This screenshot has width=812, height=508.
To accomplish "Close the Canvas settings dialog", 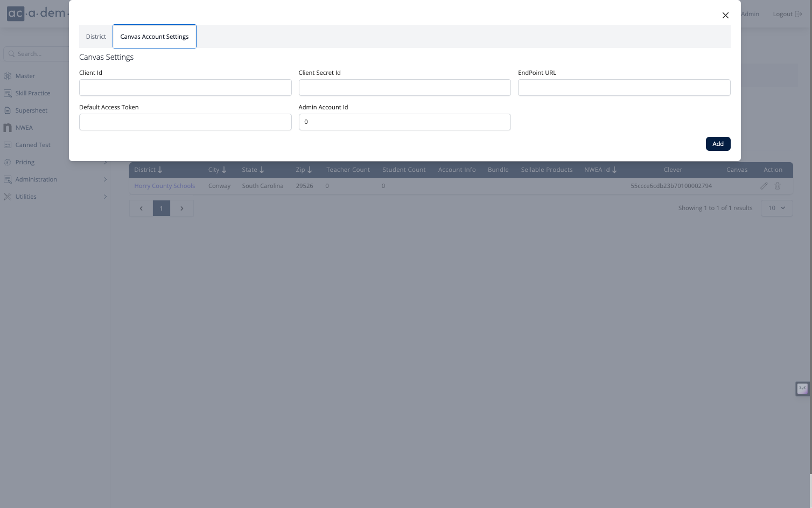I will tap(725, 16).
